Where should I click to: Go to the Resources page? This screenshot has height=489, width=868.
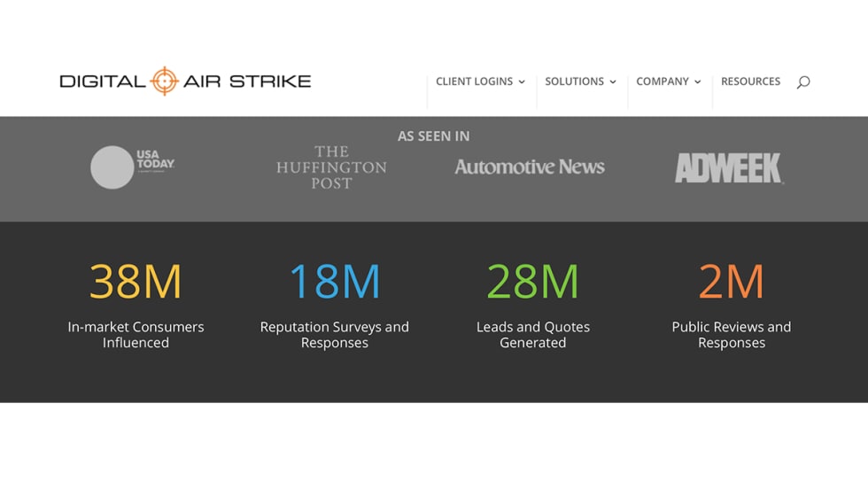[750, 81]
